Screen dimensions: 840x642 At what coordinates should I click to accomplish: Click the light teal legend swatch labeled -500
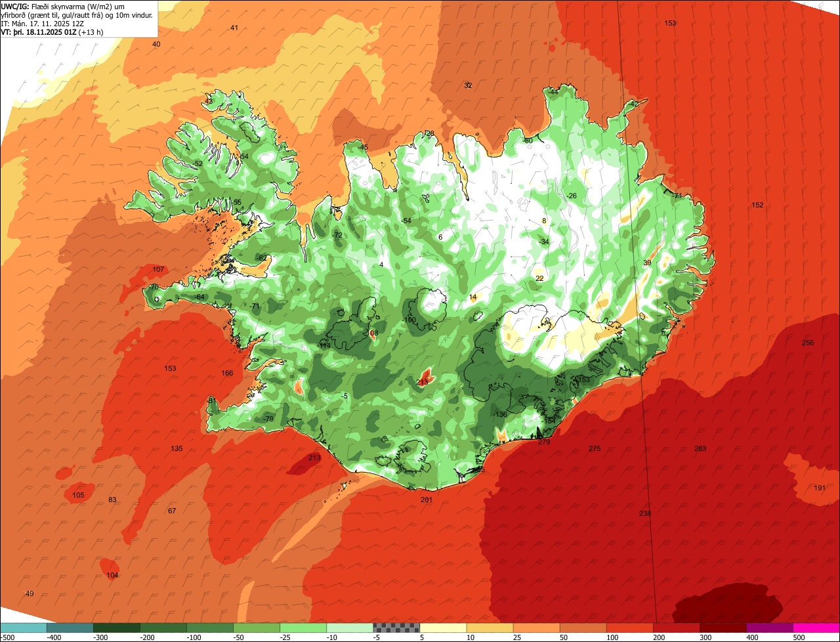point(24,628)
